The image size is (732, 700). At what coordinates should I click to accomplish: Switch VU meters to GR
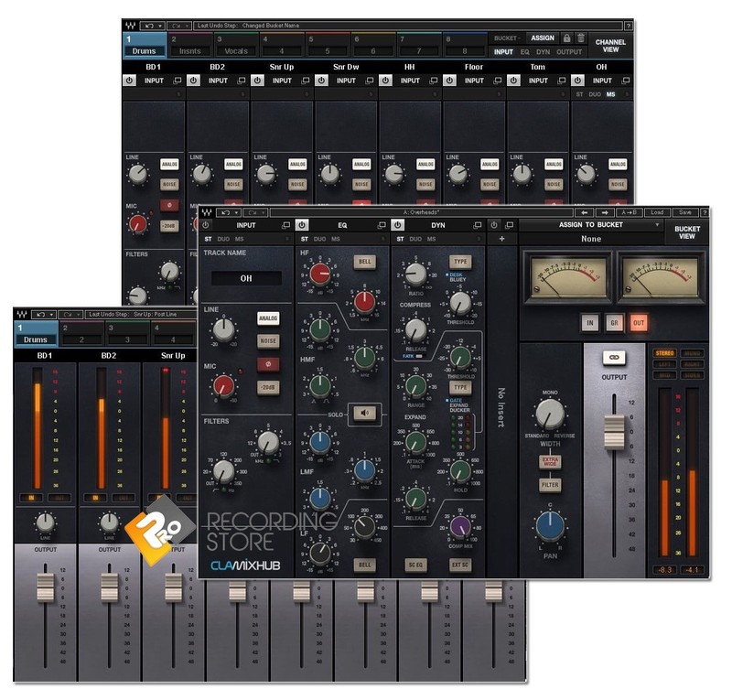(x=614, y=323)
